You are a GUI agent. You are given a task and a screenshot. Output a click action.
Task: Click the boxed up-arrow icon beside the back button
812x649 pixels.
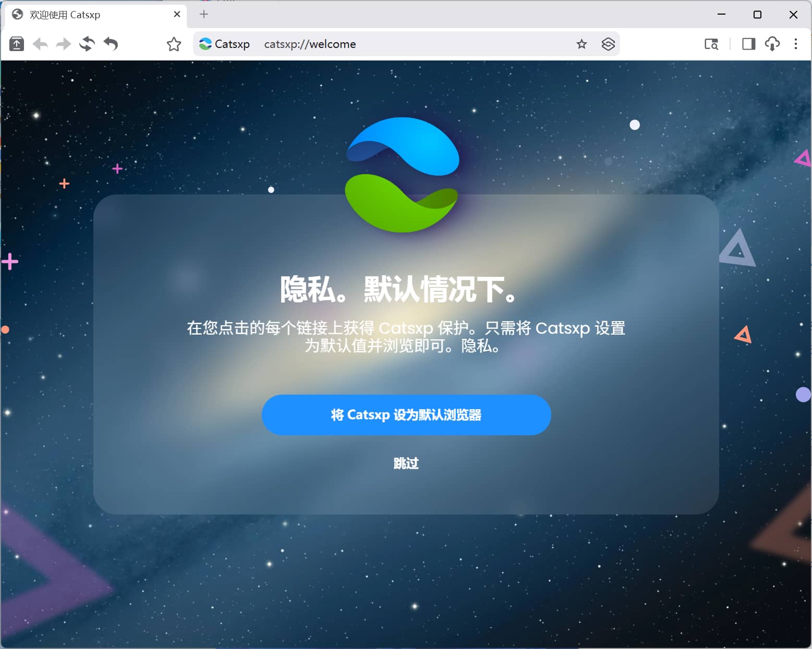(17, 44)
